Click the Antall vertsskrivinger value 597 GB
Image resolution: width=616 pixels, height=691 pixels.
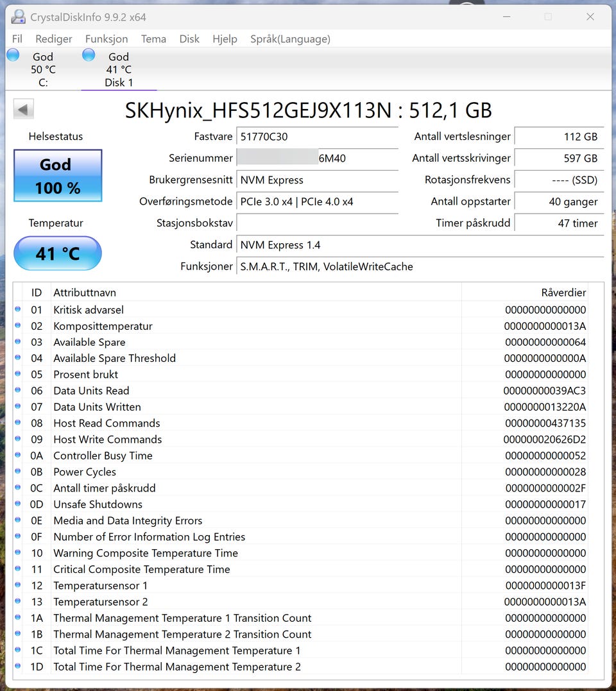point(559,158)
